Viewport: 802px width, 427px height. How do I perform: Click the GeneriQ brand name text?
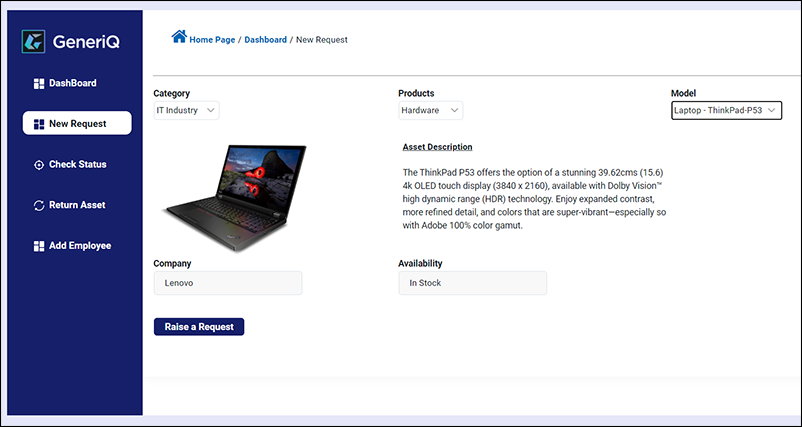coord(86,42)
